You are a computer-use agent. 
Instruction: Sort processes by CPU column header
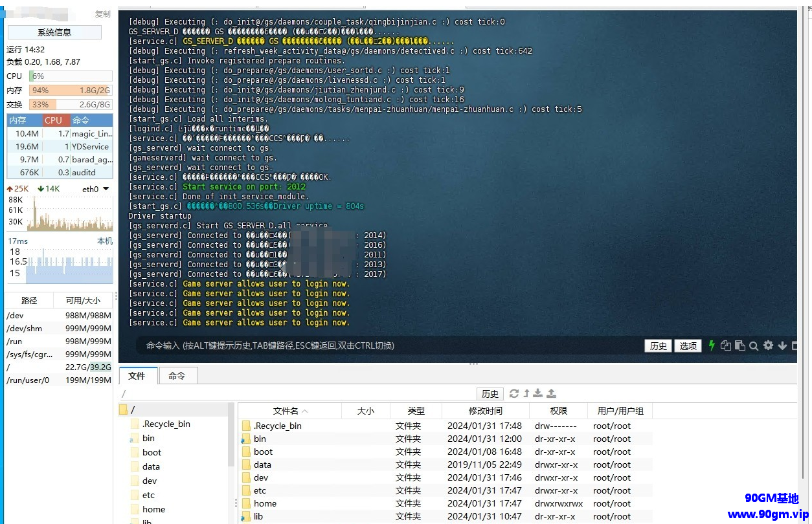coord(53,120)
